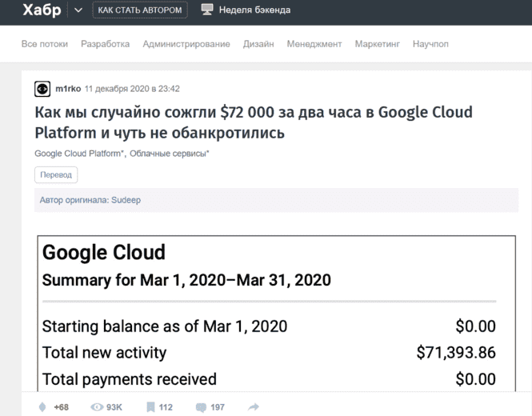Open the Google Cloud Platform hub link
Screen dimensions: 532x416
79,154
